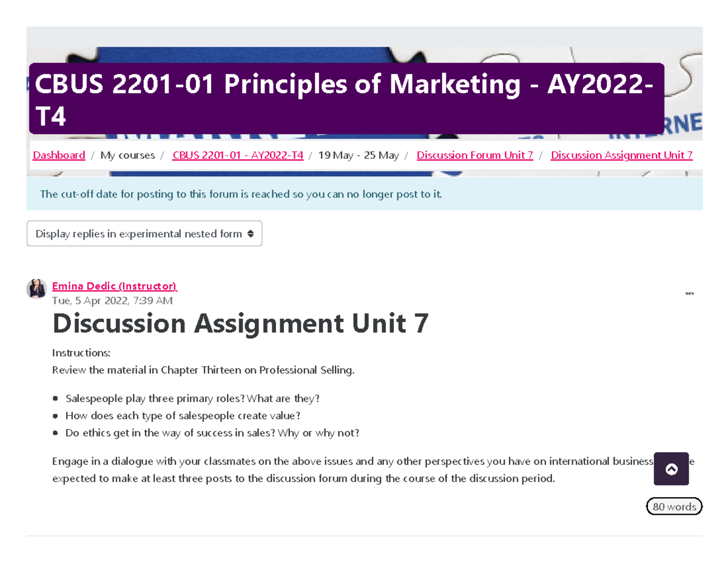Viewport: 728px width, 562px height.
Task: Open Discussion Assignment Unit 7 breadcrumb
Action: point(621,155)
